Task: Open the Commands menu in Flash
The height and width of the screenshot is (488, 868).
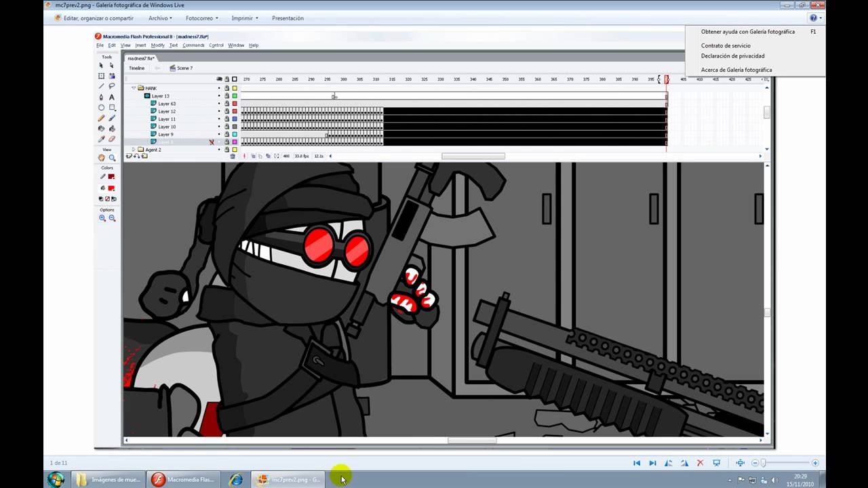Action: tap(193, 45)
